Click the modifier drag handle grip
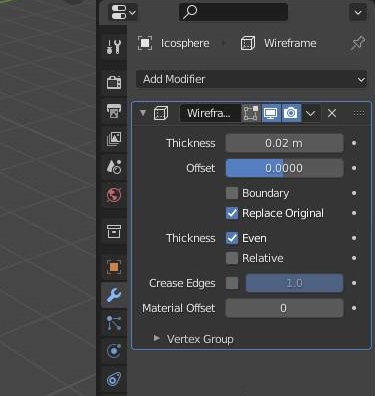375x396 pixels. pyautogui.click(x=359, y=113)
